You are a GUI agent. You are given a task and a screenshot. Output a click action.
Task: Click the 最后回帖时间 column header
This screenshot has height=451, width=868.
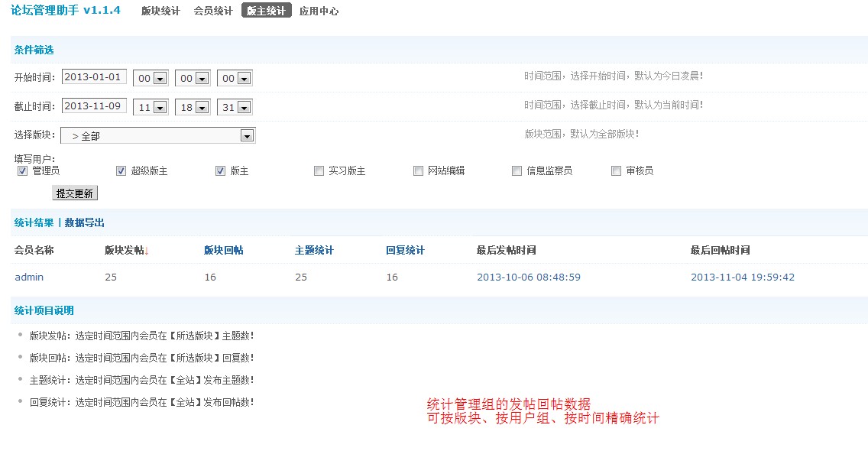point(720,251)
